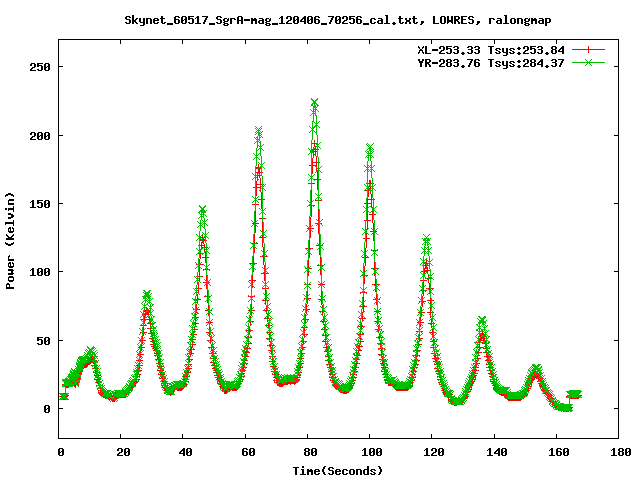Click y-axis tick label 250
The image size is (640, 480).
[40, 67]
